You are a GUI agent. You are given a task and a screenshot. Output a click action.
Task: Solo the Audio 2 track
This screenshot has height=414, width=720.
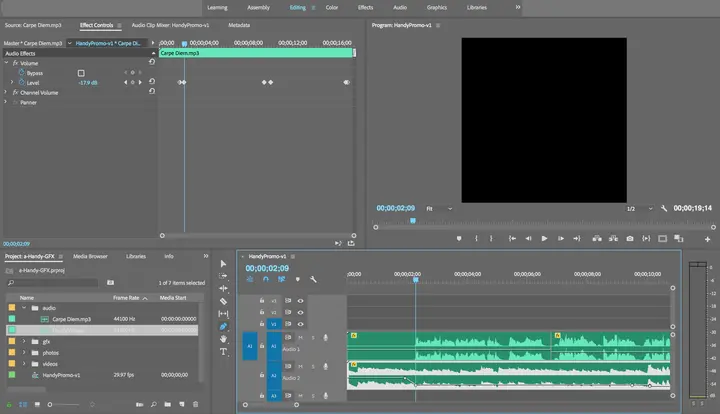tap(313, 367)
